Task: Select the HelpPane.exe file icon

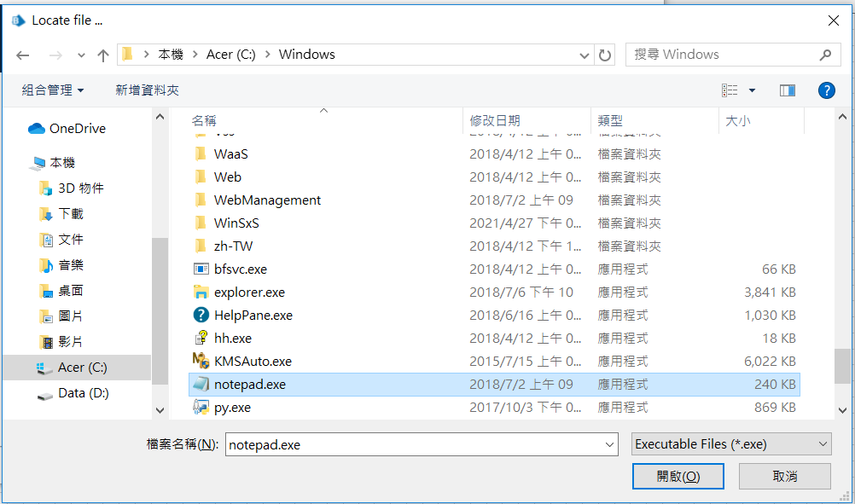Action: (x=201, y=315)
